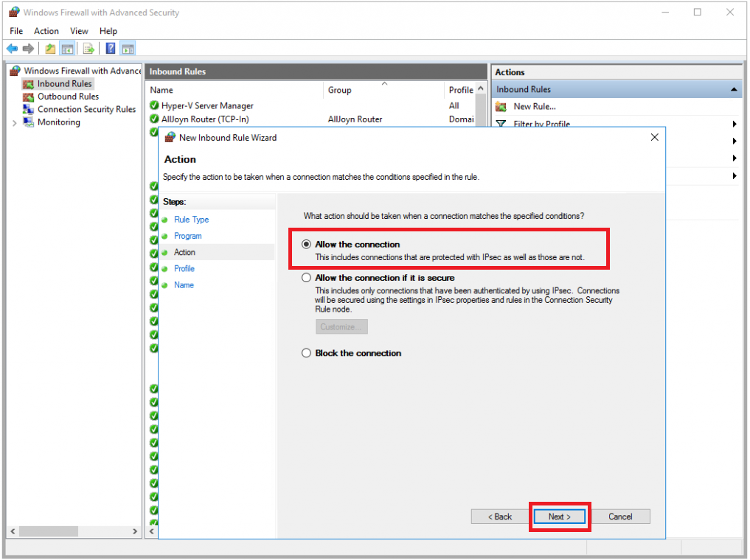Click the rules list scroll up arrow
The height and width of the screenshot is (560, 750).
click(481, 89)
